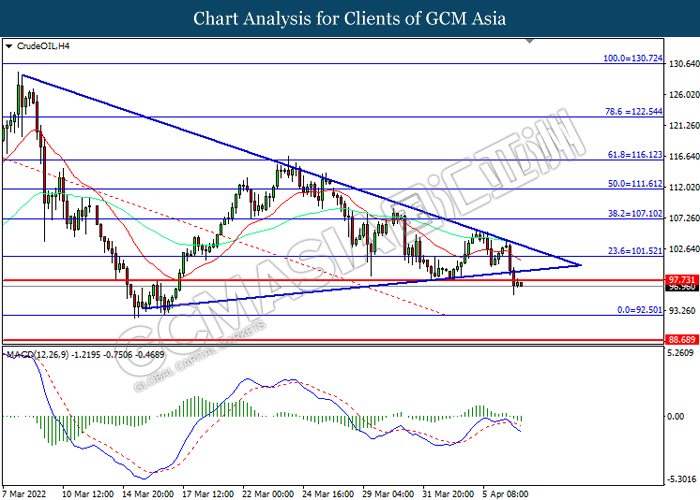This screenshot has height=500, width=700.
Task: Click the 107.260 price axis value
Action: point(683,218)
